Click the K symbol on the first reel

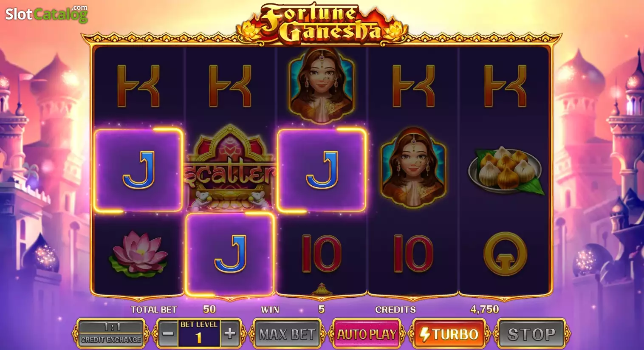click(x=138, y=86)
